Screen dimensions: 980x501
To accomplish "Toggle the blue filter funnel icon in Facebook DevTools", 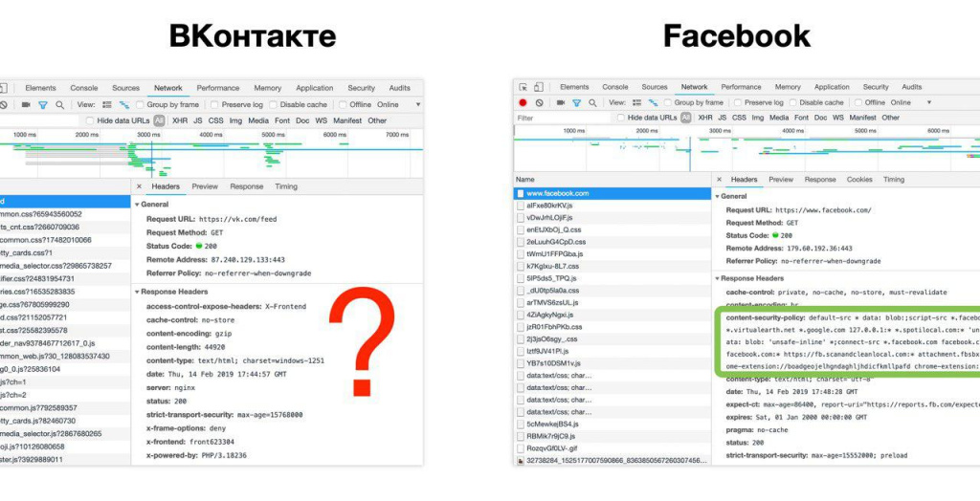I will (x=576, y=103).
